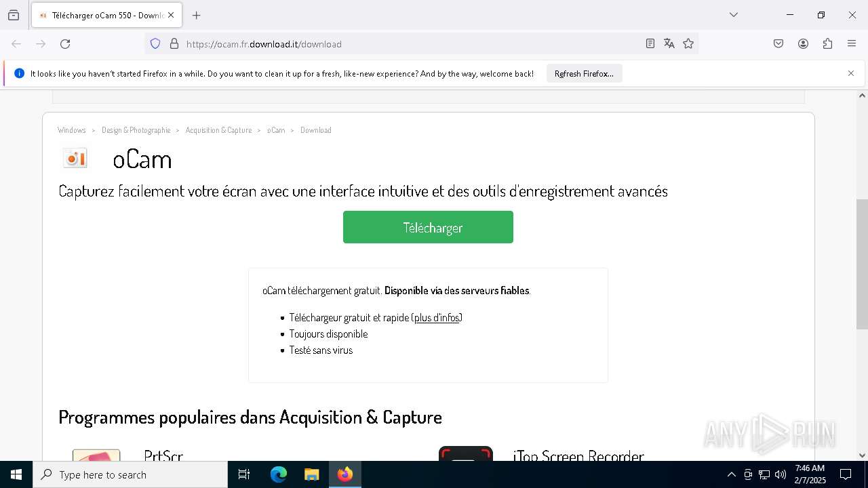This screenshot has height=488, width=868.
Task: Click the network tray icon
Action: click(764, 474)
